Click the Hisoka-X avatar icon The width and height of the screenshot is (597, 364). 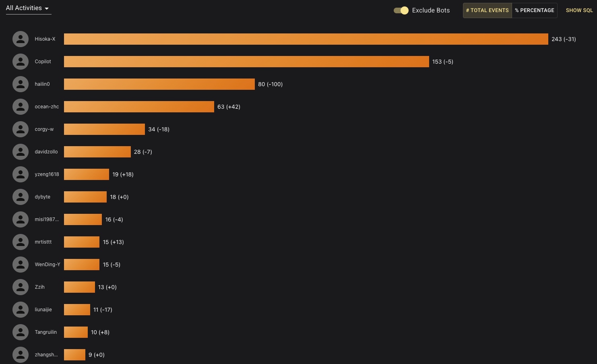(21, 39)
